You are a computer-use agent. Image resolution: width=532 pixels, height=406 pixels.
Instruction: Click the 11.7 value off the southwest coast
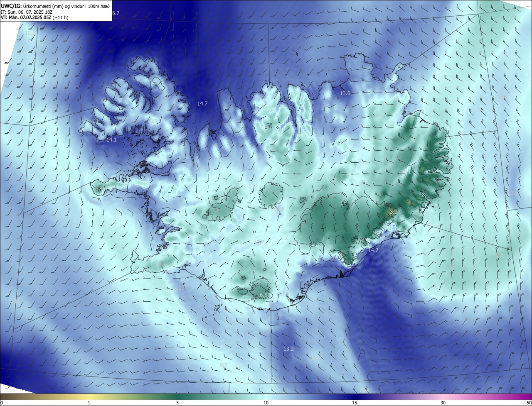(180, 288)
